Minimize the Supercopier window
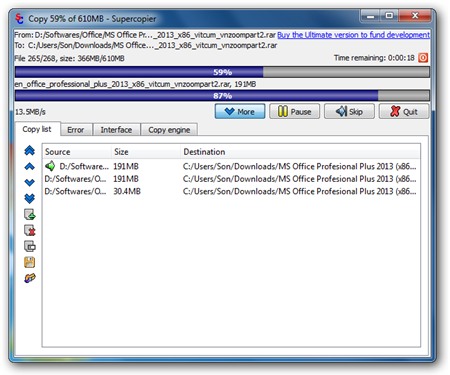The height and width of the screenshot is (375, 450). click(x=370, y=15)
